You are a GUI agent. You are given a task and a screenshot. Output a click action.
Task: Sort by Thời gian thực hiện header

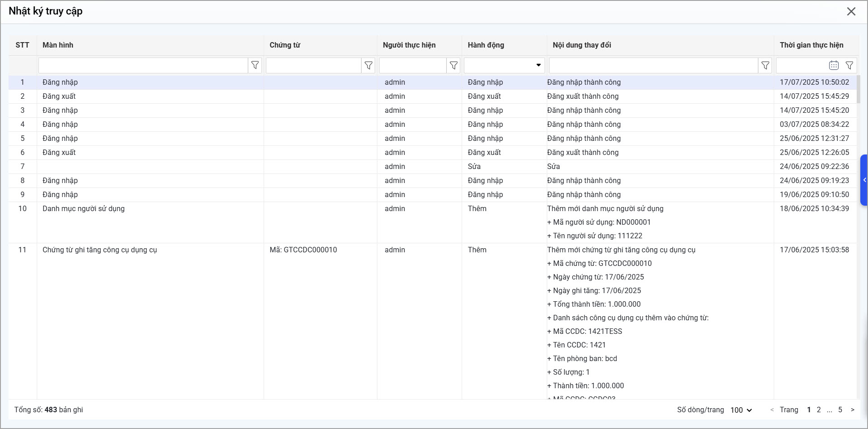(x=811, y=45)
